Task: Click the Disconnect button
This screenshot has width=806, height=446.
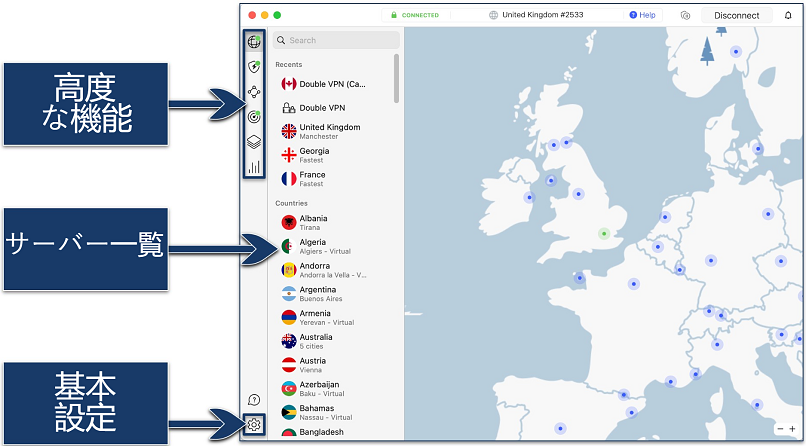Action: [737, 15]
